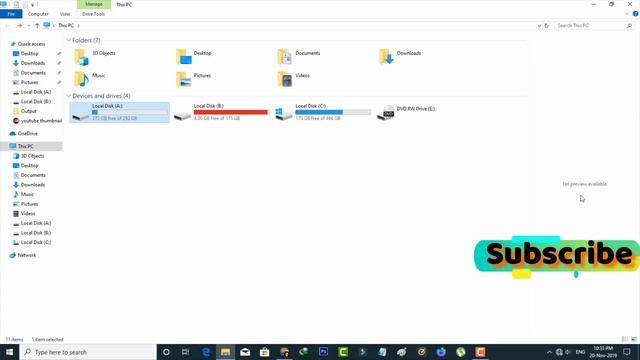This screenshot has width=640, height=360.
Task: Switch to Details view in status bar
Action: click(624, 339)
